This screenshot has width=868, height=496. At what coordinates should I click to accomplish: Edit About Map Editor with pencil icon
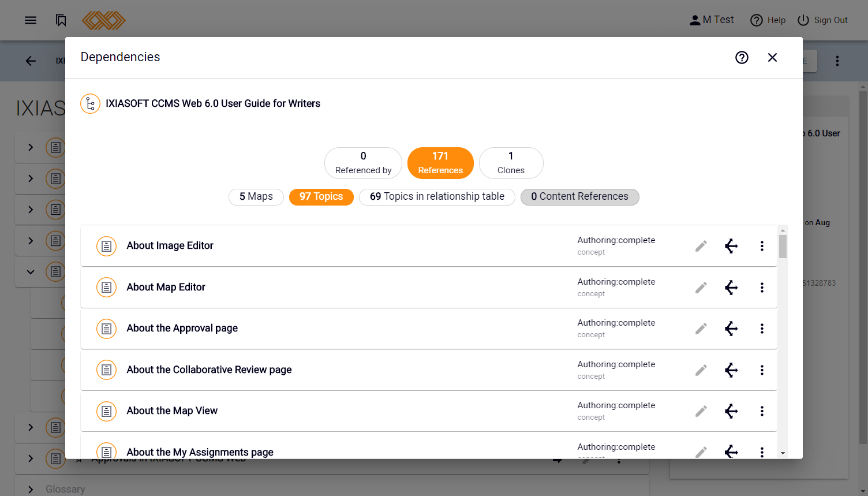coord(701,288)
